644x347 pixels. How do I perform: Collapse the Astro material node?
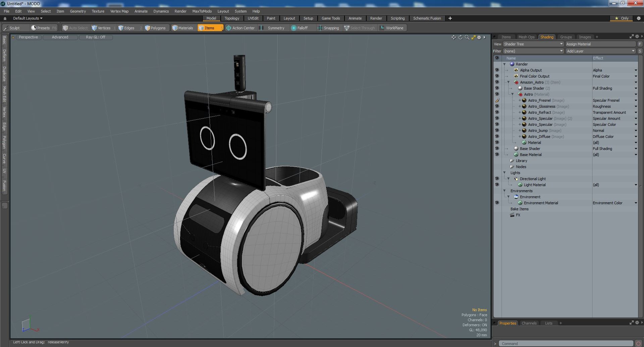click(x=512, y=94)
